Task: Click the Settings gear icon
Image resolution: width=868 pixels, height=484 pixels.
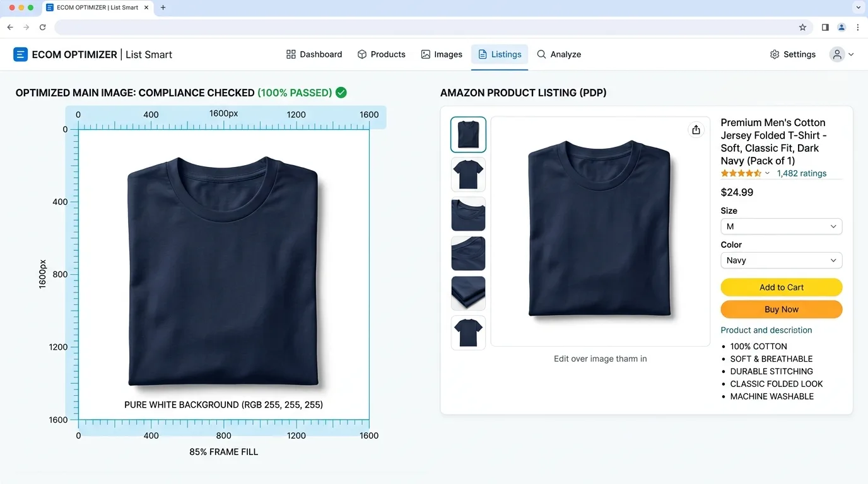Action: tap(775, 54)
